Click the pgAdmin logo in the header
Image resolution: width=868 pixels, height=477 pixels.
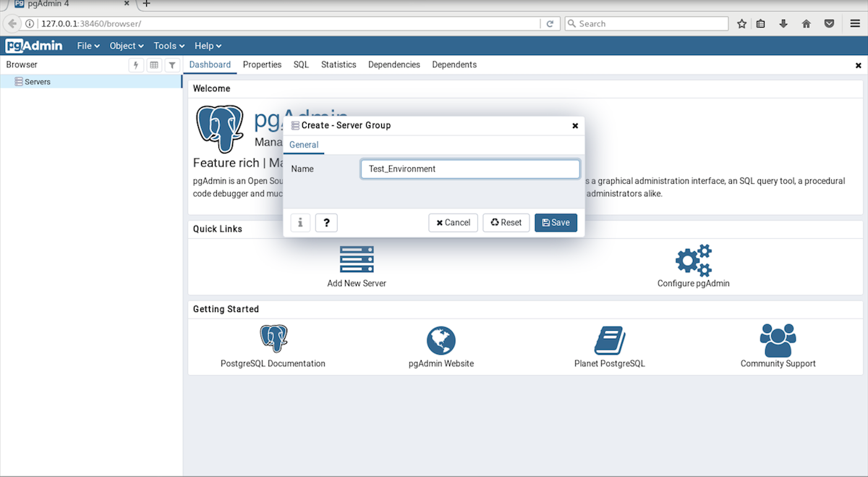pos(34,46)
